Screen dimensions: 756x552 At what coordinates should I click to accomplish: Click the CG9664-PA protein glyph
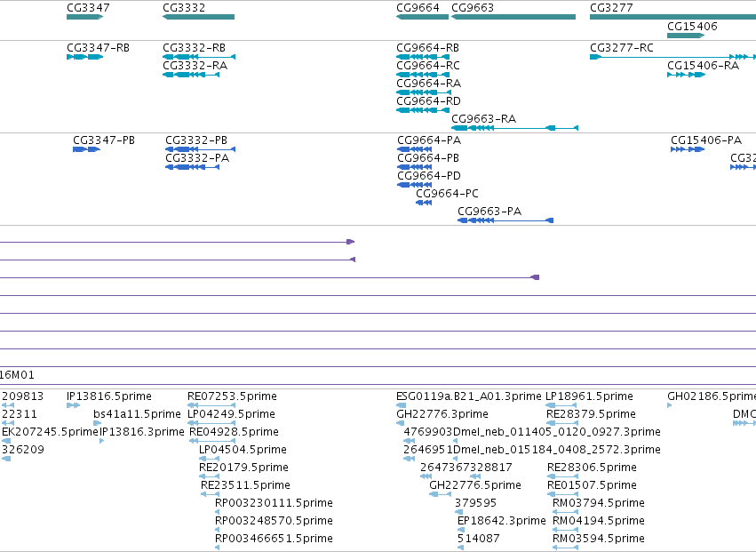(415, 149)
